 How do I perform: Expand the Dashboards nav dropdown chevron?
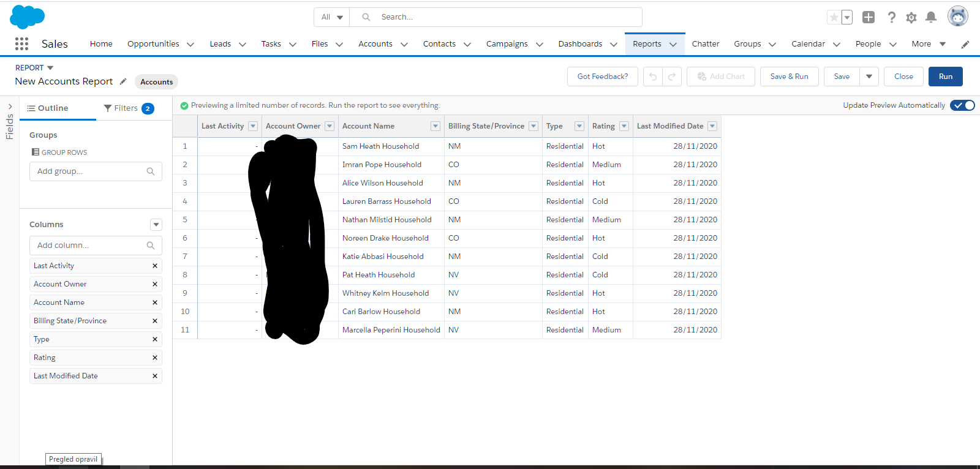pyautogui.click(x=614, y=44)
